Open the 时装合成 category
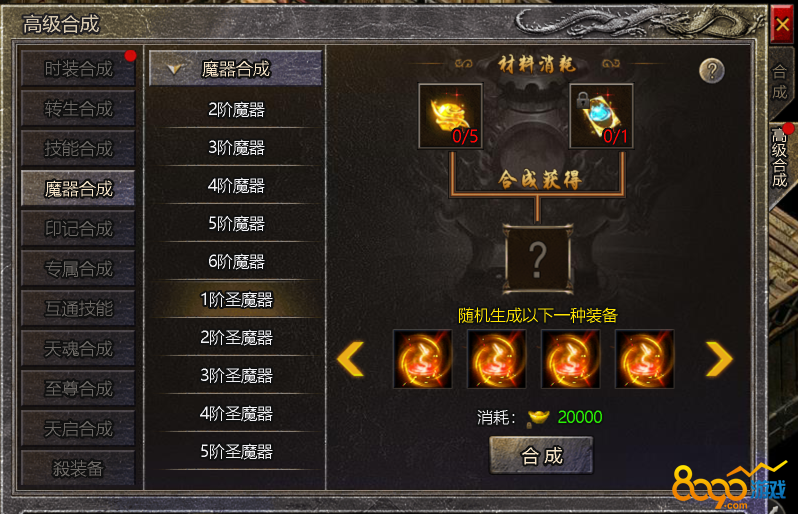 point(78,69)
